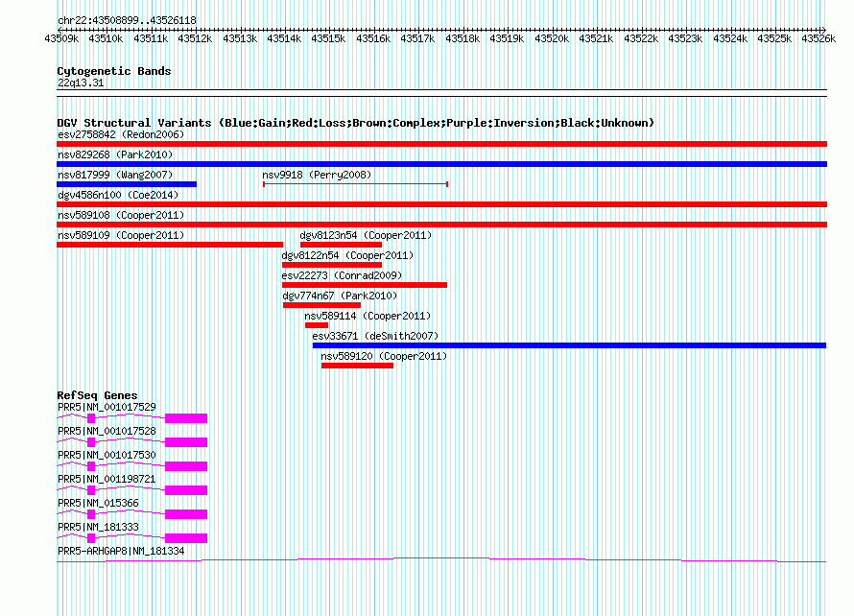Click the nsv589109 (Cooper2011) label
This screenshot has height=616, width=854.
click(x=121, y=235)
